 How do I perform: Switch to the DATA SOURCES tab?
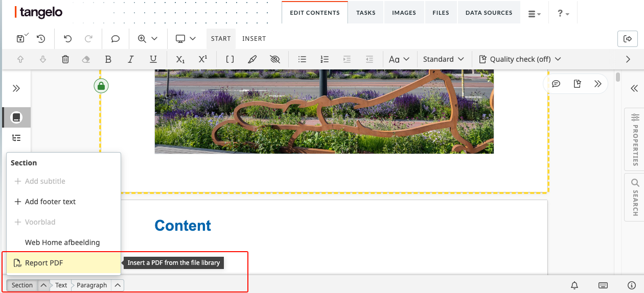tap(489, 13)
